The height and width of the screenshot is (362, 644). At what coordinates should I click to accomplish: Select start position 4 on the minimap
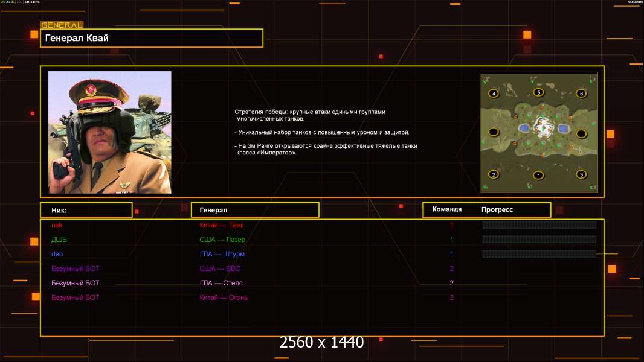[x=494, y=94]
